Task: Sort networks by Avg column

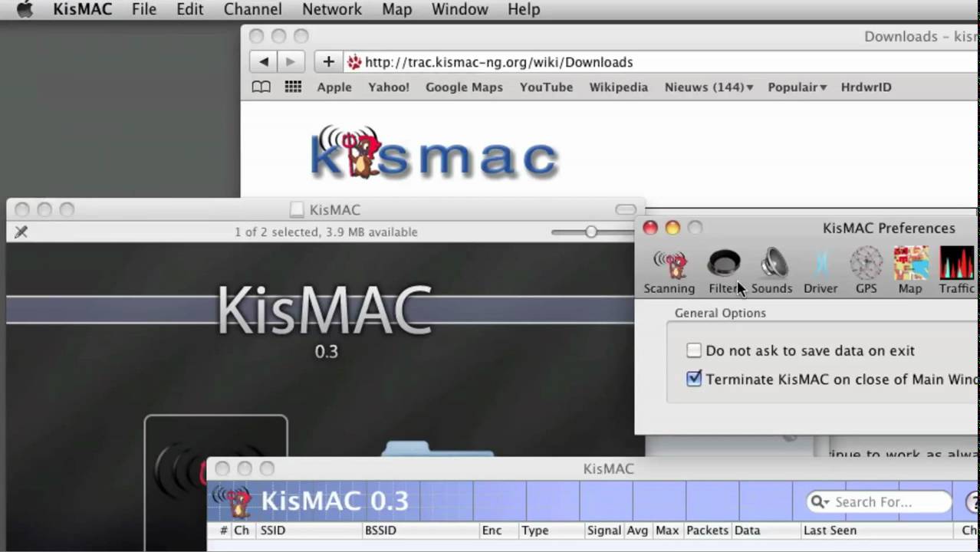Action: click(x=637, y=531)
